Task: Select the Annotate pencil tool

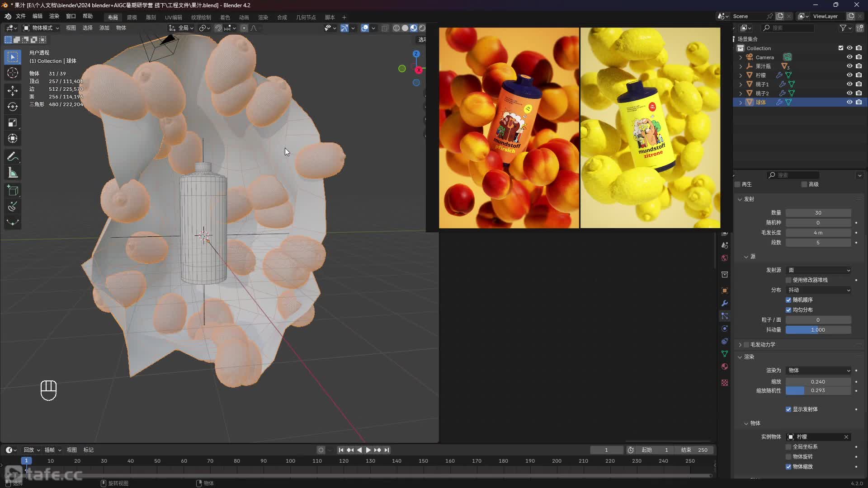Action: pyautogui.click(x=13, y=157)
